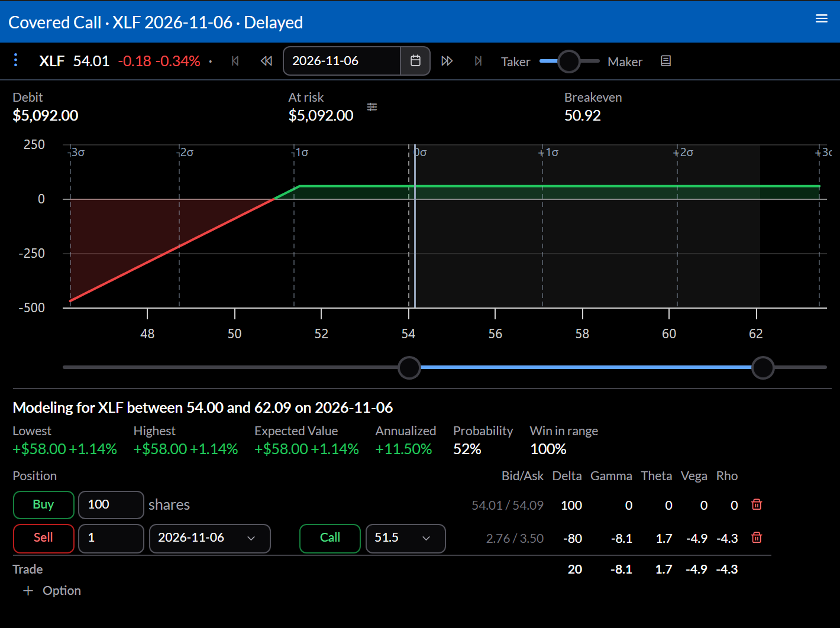Viewport: 840px width, 628px height.
Task: Focus the option contracts quantity field
Action: click(x=111, y=538)
